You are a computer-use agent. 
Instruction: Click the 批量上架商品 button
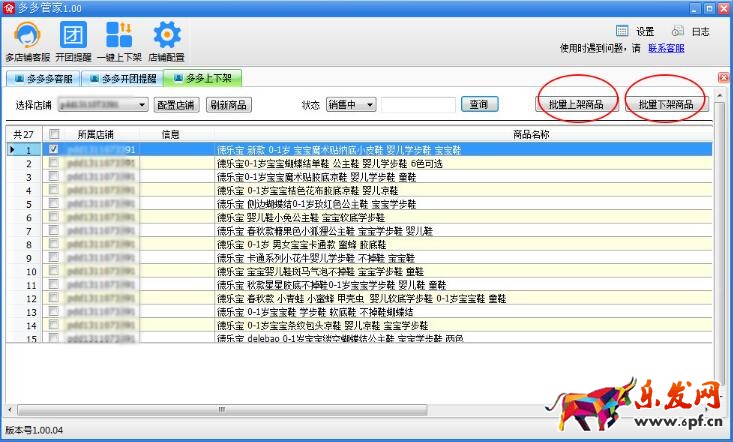(576, 104)
